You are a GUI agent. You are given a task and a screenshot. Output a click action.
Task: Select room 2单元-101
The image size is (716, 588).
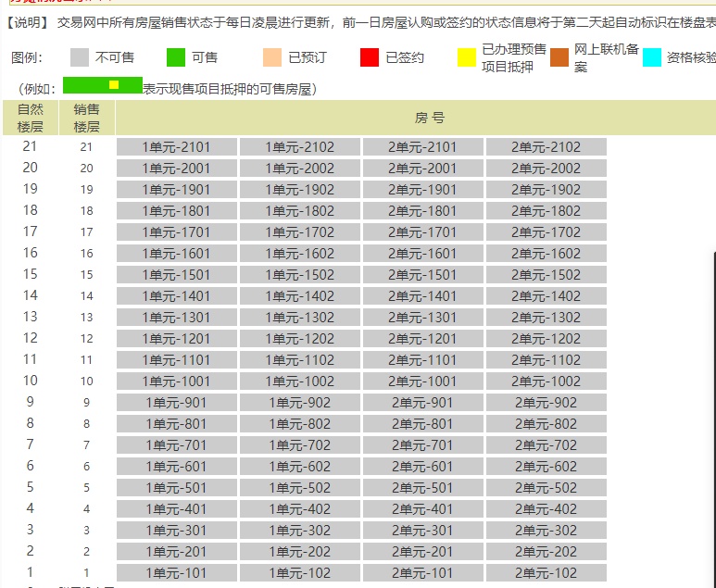pos(423,573)
